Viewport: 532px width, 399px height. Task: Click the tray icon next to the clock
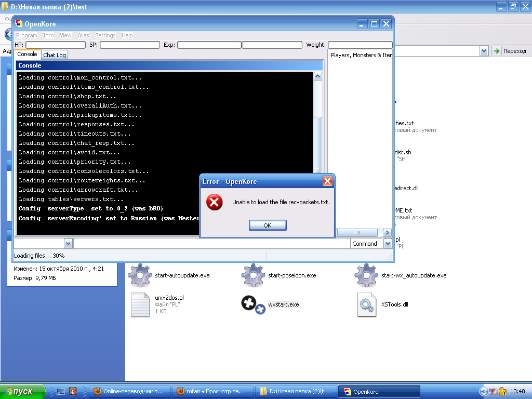(503, 392)
